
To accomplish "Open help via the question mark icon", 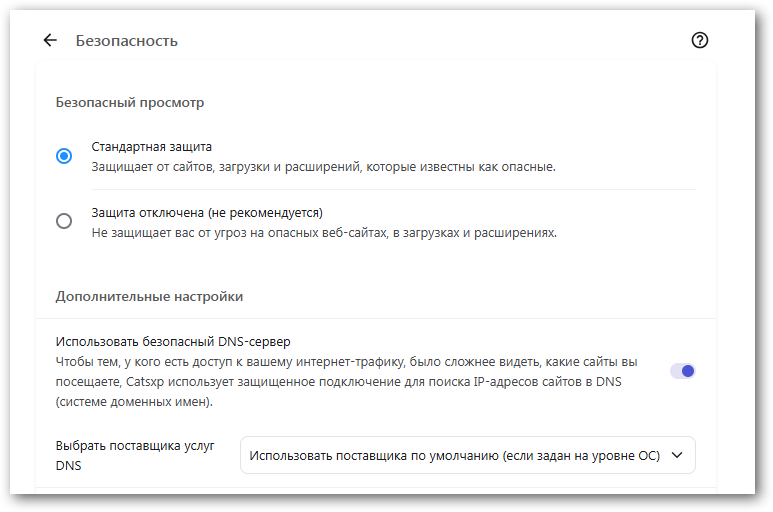I will [700, 40].
